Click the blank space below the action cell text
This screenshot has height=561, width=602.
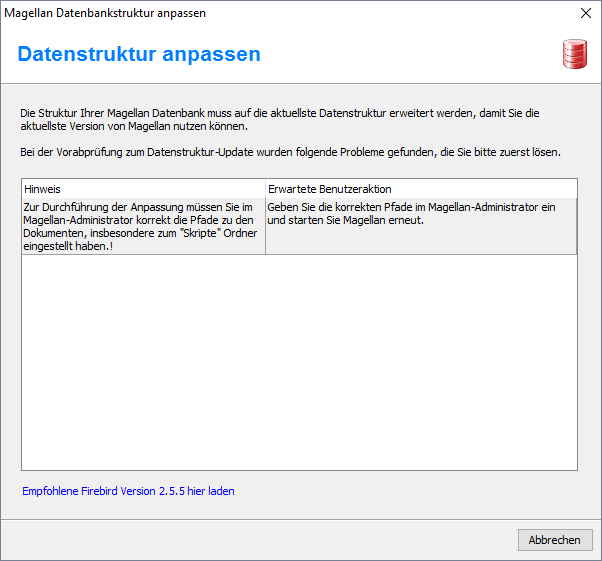[421, 240]
